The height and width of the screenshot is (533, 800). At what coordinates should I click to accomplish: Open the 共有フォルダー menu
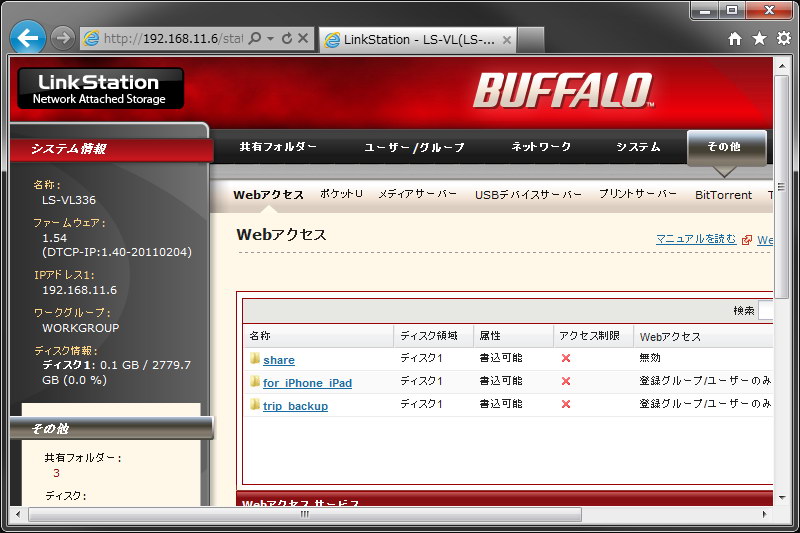278,147
